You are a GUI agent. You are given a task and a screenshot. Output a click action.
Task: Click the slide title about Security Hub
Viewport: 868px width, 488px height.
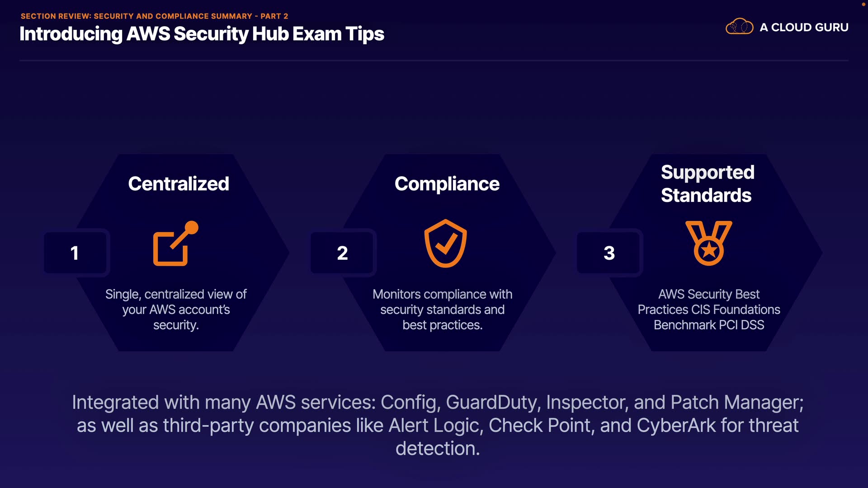tap(202, 34)
